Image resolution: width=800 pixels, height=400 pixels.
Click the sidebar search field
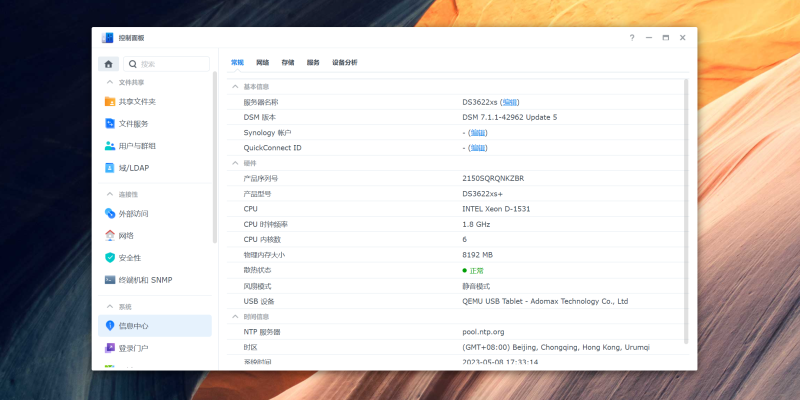[166, 64]
